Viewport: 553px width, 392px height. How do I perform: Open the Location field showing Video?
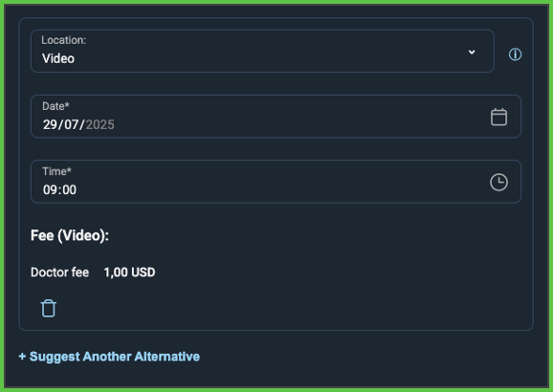[x=262, y=51]
